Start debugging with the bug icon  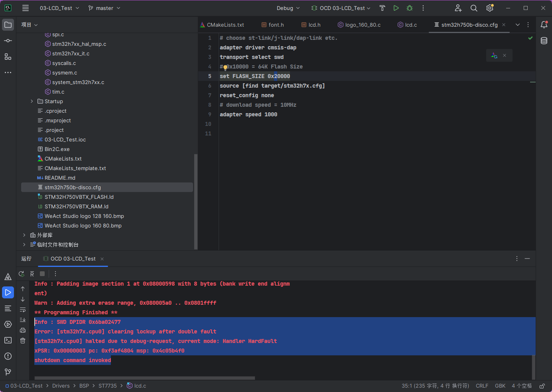(x=411, y=8)
